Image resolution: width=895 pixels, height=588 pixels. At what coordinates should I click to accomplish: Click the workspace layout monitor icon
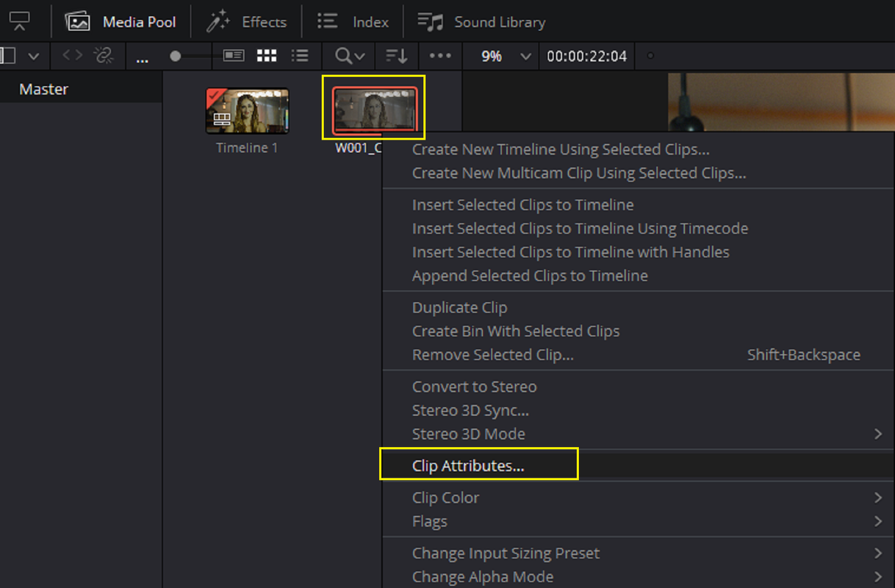(20, 22)
